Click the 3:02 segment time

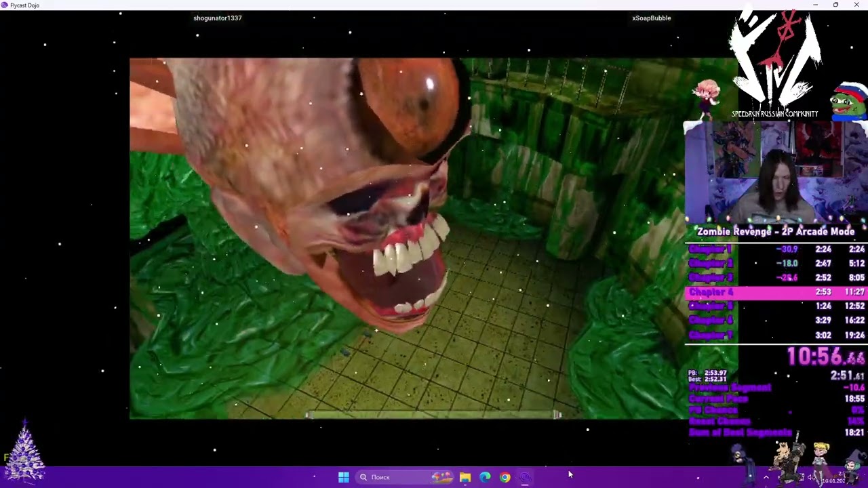823,335
